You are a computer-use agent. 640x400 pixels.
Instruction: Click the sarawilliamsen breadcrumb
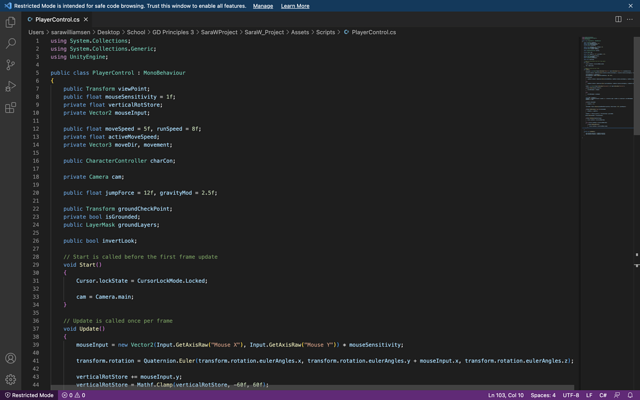(71, 32)
